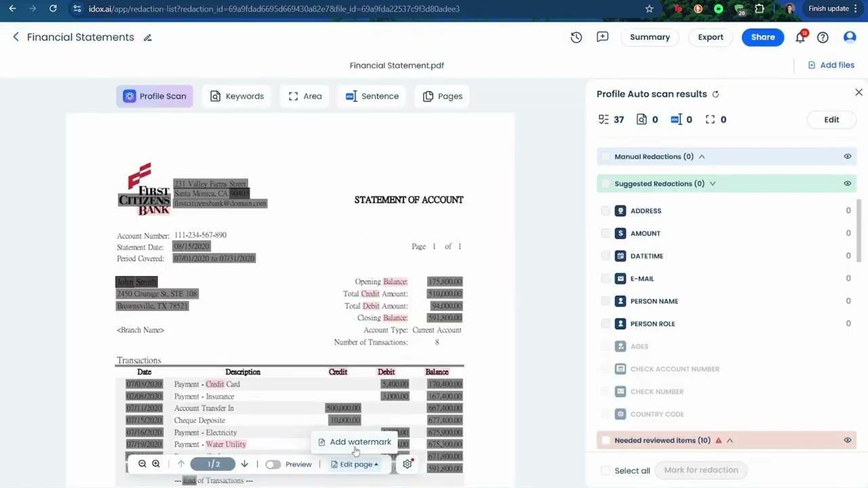The image size is (868, 488).
Task: Zoom in the document
Action: [x=156, y=464]
